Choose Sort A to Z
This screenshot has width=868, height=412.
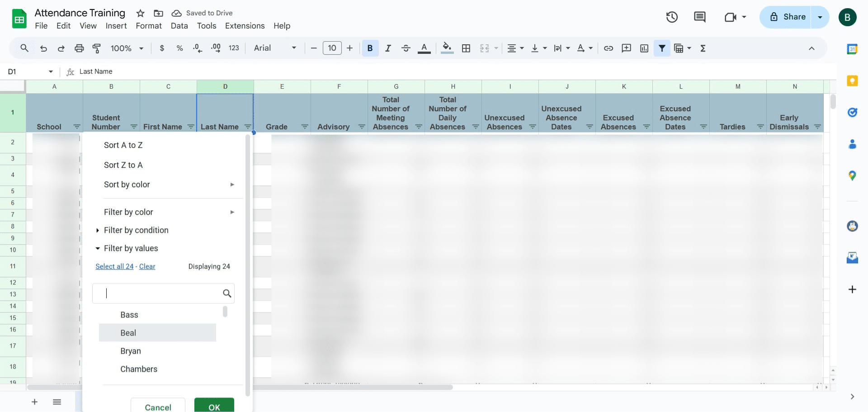[123, 145]
